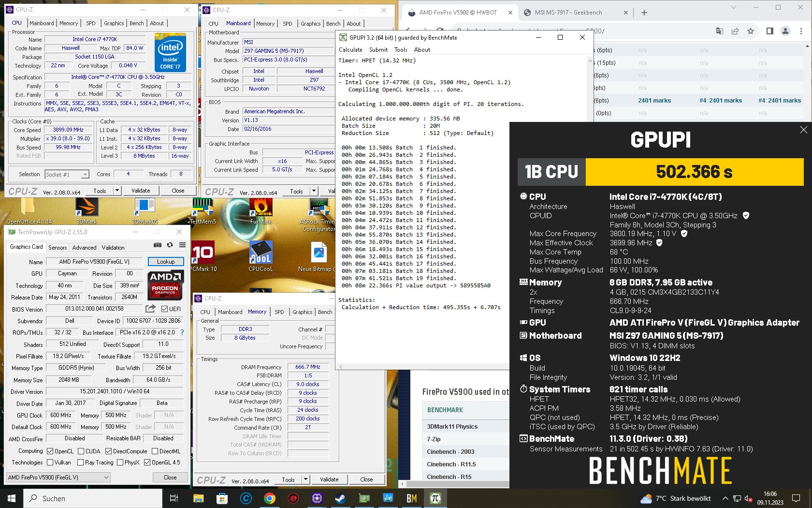812x508 pixels.
Task: Open the 3DMark05 desktop shortcut
Action: (x=145, y=211)
